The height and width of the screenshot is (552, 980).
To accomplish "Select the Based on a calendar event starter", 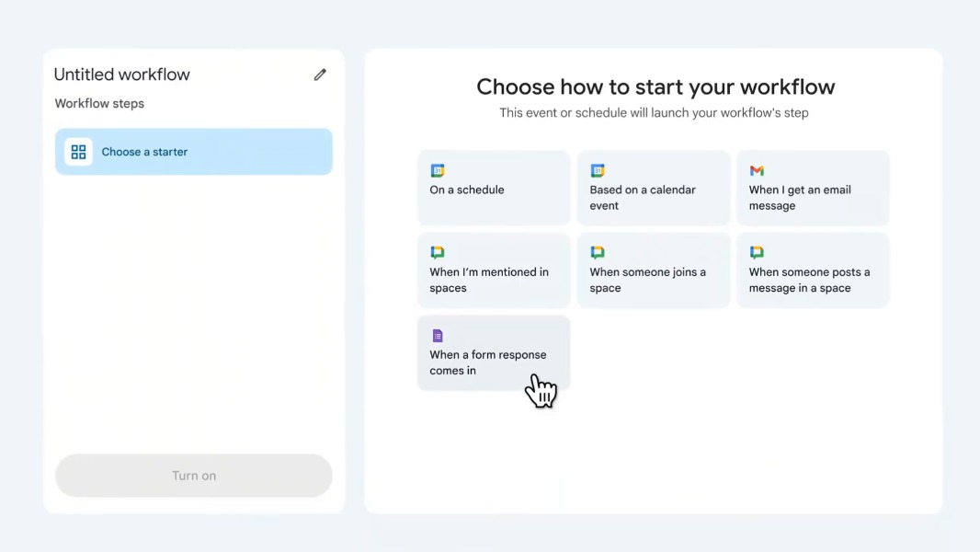I will pos(653,188).
